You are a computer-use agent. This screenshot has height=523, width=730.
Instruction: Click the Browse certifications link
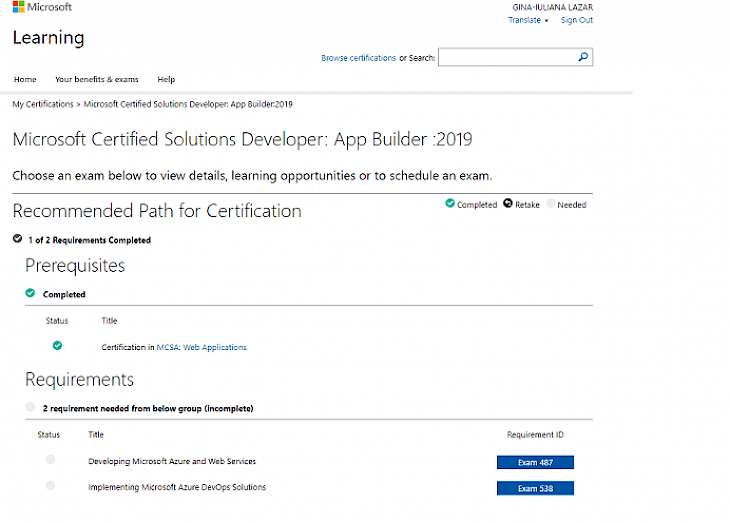(358, 58)
